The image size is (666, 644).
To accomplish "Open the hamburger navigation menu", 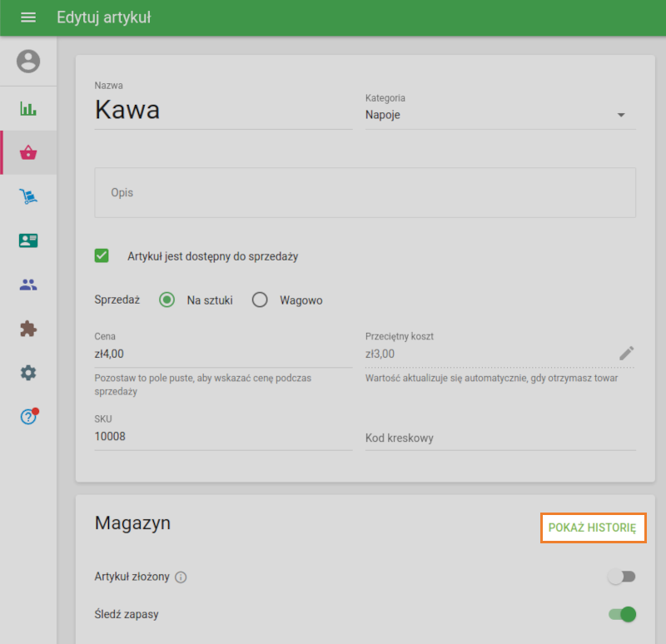I will [28, 17].
